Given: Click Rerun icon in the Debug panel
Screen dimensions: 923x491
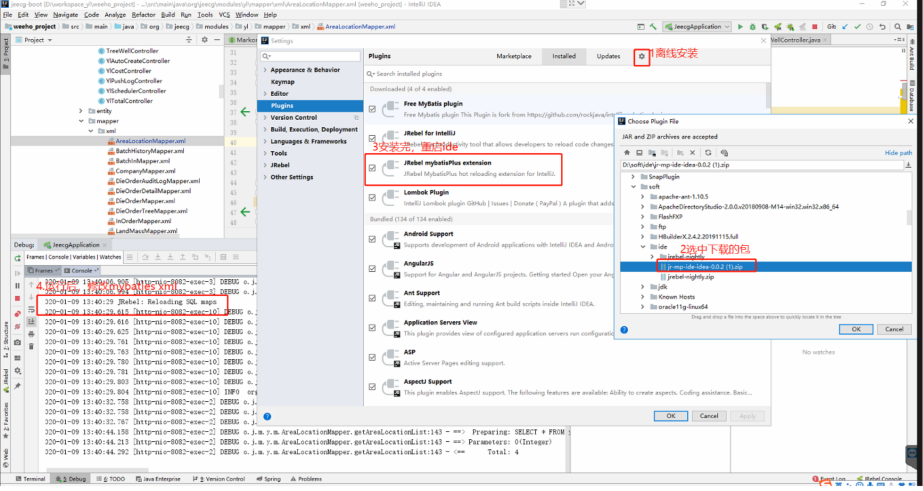Looking at the screenshot, I should point(18,258).
